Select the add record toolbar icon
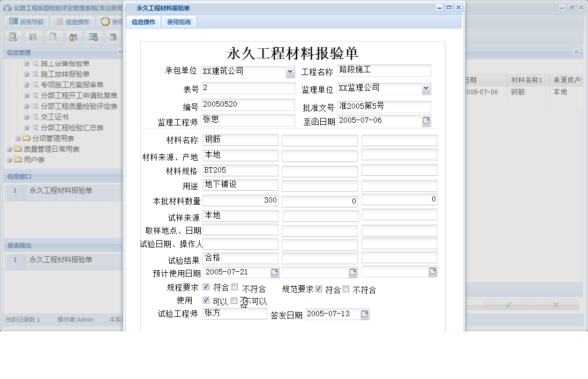 (x=112, y=36)
